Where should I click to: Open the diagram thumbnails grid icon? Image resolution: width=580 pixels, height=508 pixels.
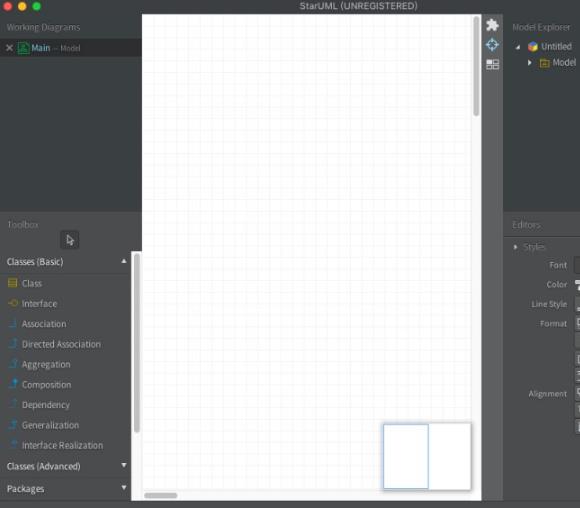point(492,65)
